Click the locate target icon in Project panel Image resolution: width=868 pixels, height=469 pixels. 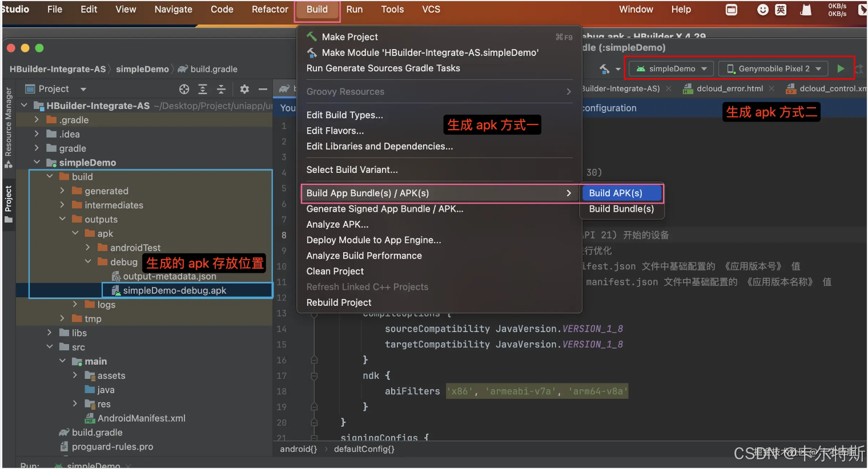(184, 89)
